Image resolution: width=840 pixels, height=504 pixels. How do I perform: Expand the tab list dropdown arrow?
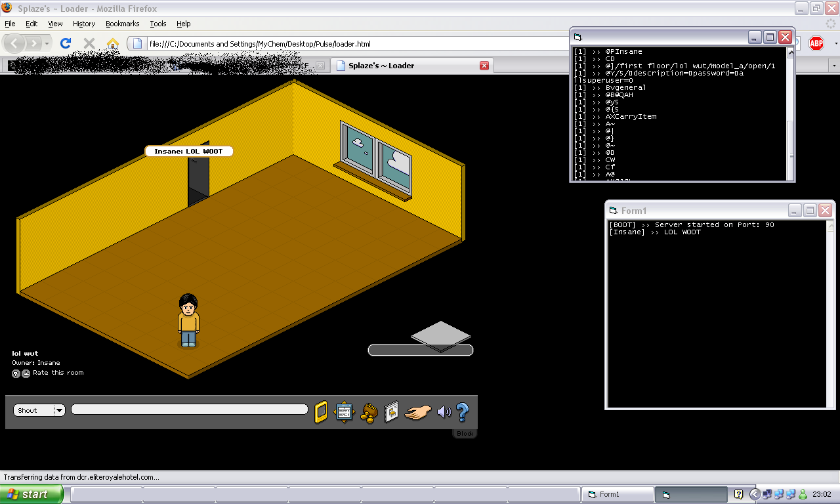(x=834, y=66)
